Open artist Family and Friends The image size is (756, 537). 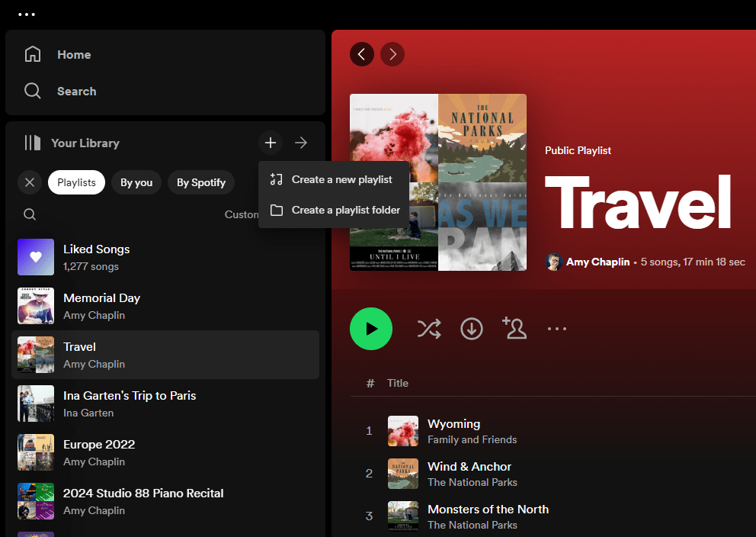pos(472,439)
